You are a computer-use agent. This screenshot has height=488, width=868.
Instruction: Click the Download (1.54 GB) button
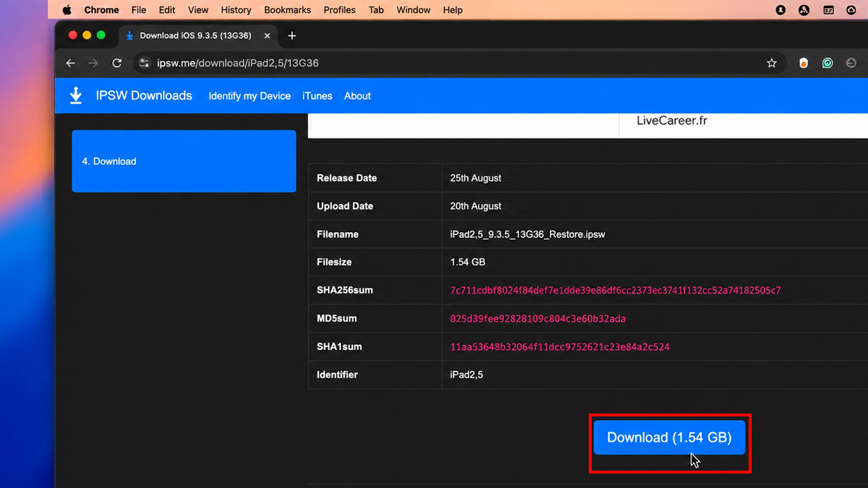tap(669, 437)
